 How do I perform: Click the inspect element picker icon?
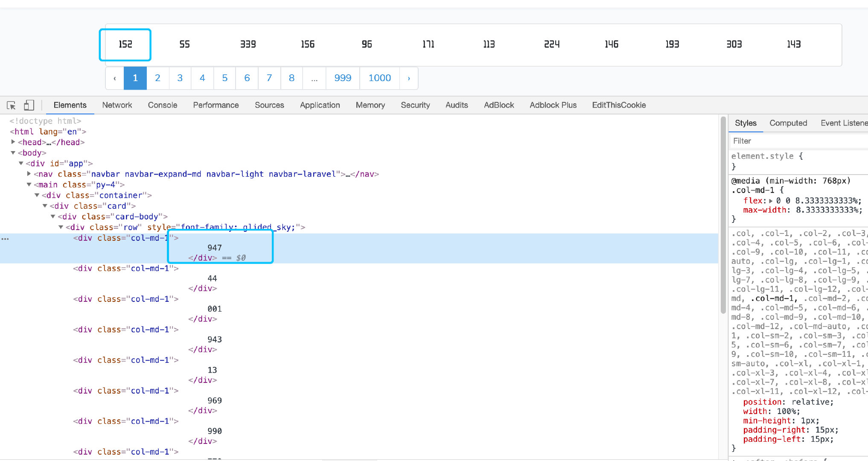[x=11, y=105]
